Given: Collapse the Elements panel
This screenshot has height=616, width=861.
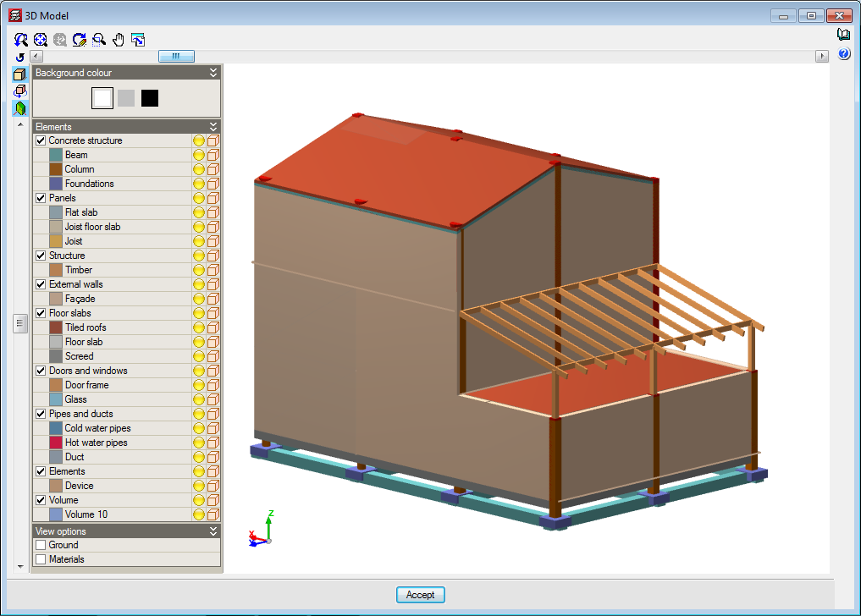Looking at the screenshot, I should 213,127.
